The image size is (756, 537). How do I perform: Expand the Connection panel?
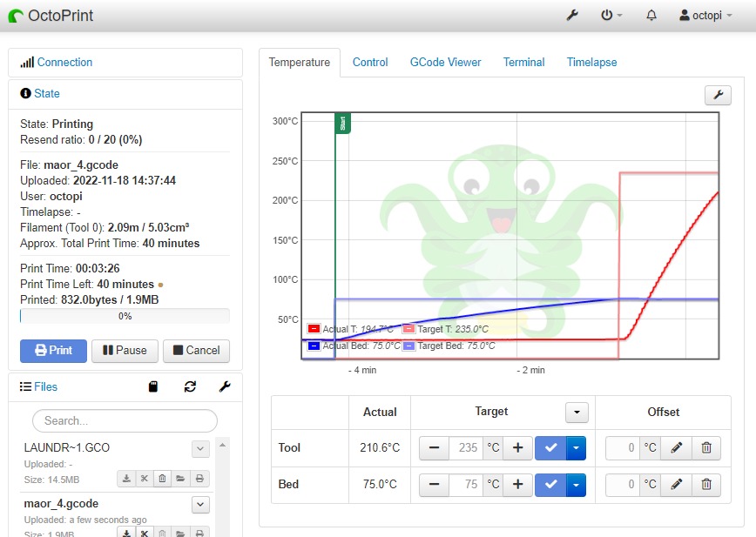pyautogui.click(x=64, y=62)
